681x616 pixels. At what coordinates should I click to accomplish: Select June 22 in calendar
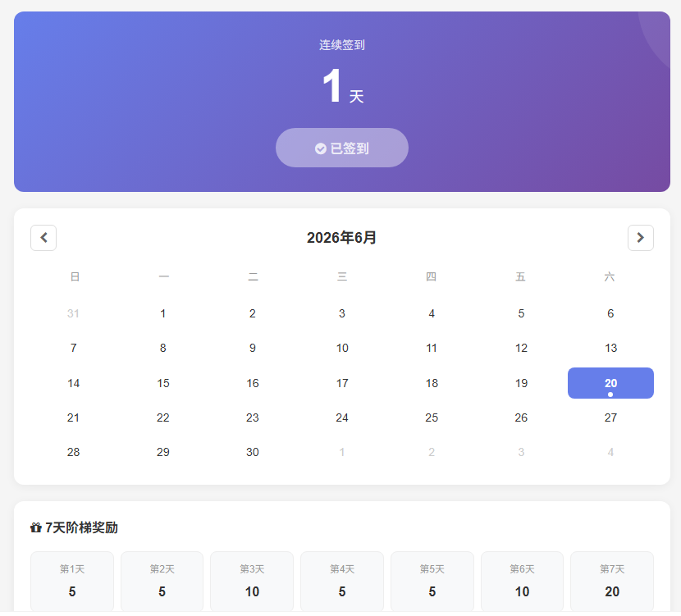[x=163, y=418]
